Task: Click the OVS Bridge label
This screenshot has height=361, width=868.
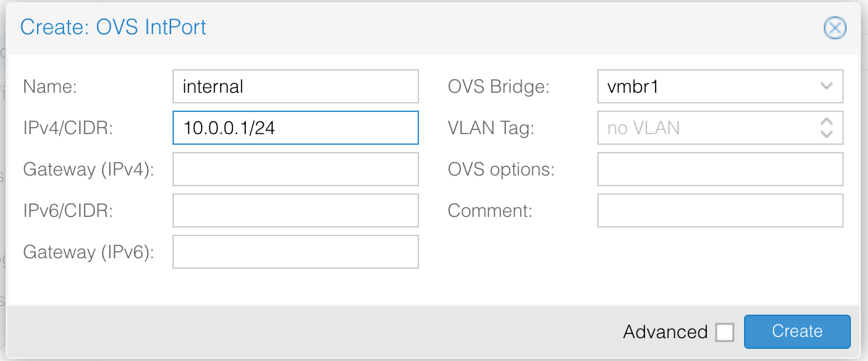Action: coord(499,87)
